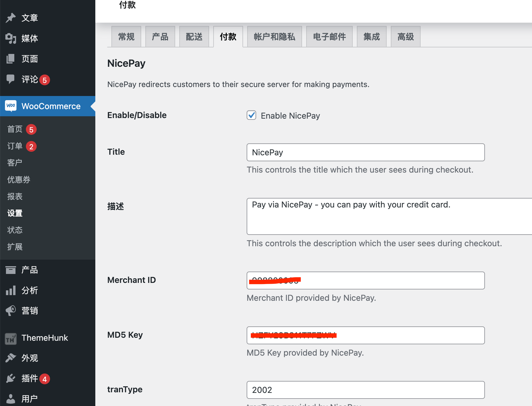Click the red 4 badge on 插件
The width and height of the screenshot is (532, 406).
point(45,379)
